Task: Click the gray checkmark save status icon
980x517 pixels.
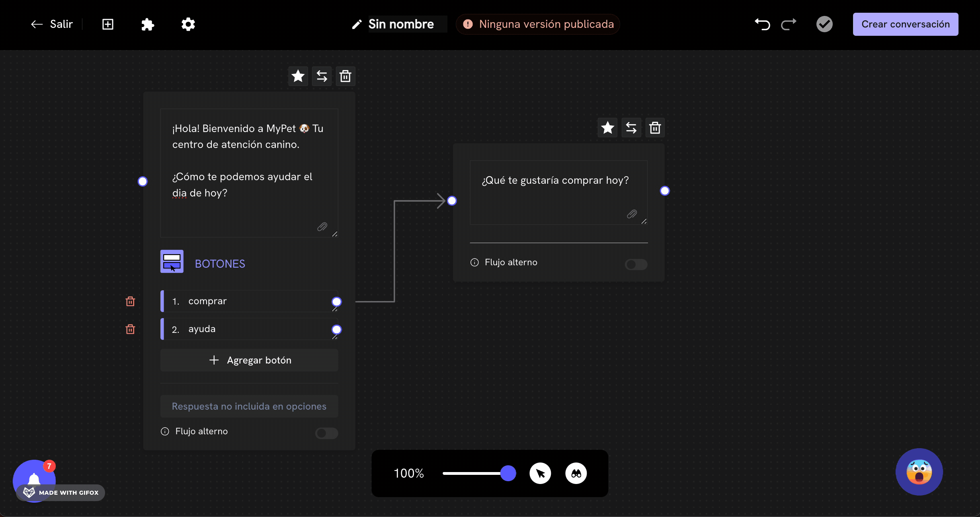Action: 824,24
